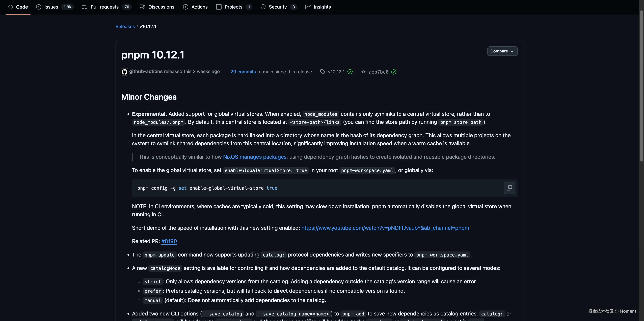Click the green verified badge after v10.12.1
Screen dimensions: 644x321
350,72
